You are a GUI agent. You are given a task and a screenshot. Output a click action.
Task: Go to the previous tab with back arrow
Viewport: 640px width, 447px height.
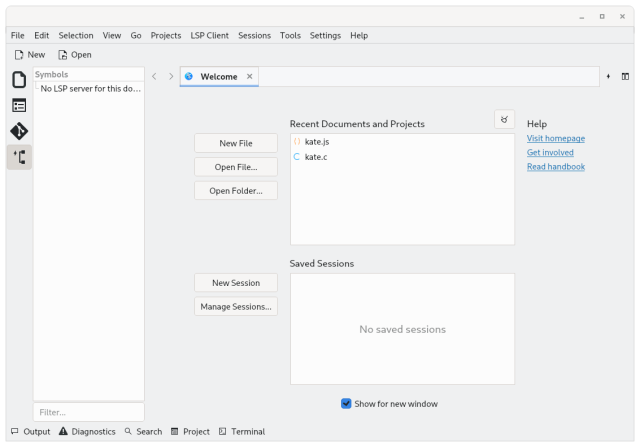click(154, 76)
